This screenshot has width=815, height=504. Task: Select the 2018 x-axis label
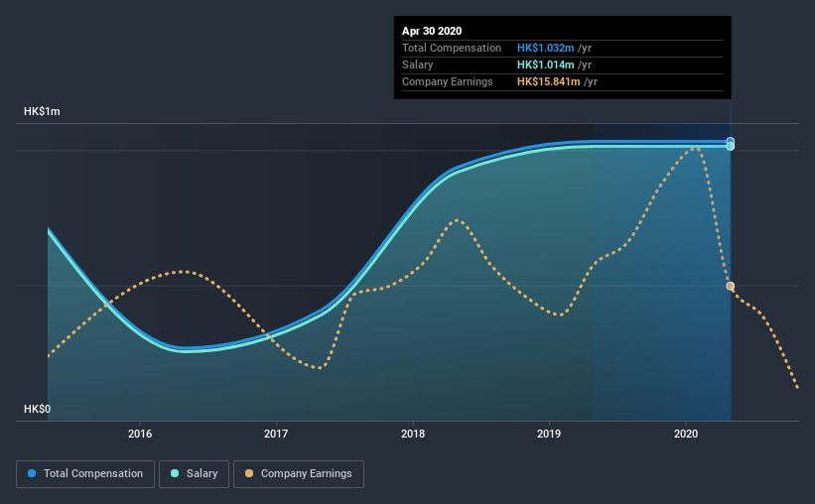(413, 434)
